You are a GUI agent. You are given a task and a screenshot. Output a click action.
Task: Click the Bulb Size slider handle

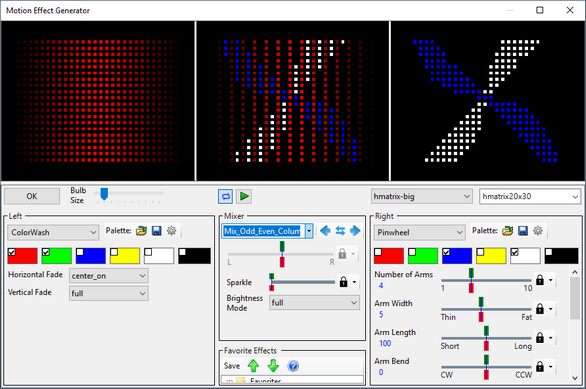[104, 194]
